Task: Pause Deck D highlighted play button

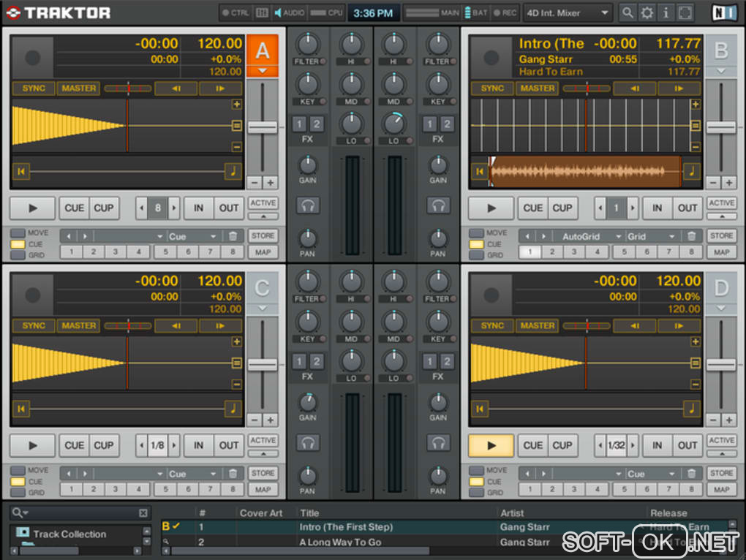Action: [491, 446]
